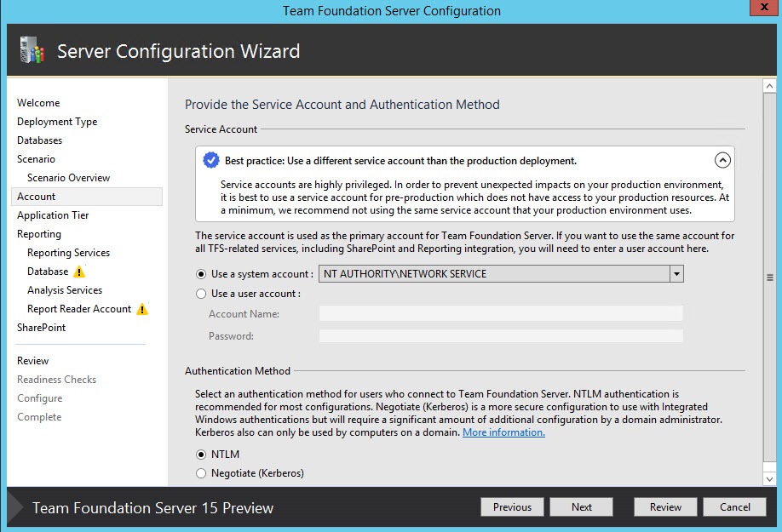Select the Scenario step

click(x=36, y=159)
